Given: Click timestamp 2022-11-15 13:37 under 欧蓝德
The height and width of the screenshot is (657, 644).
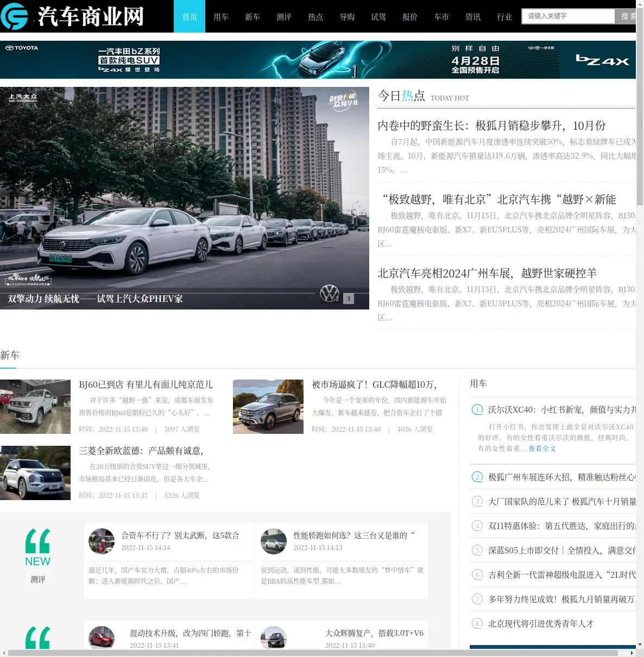Looking at the screenshot, I should pyautogui.click(x=113, y=495).
